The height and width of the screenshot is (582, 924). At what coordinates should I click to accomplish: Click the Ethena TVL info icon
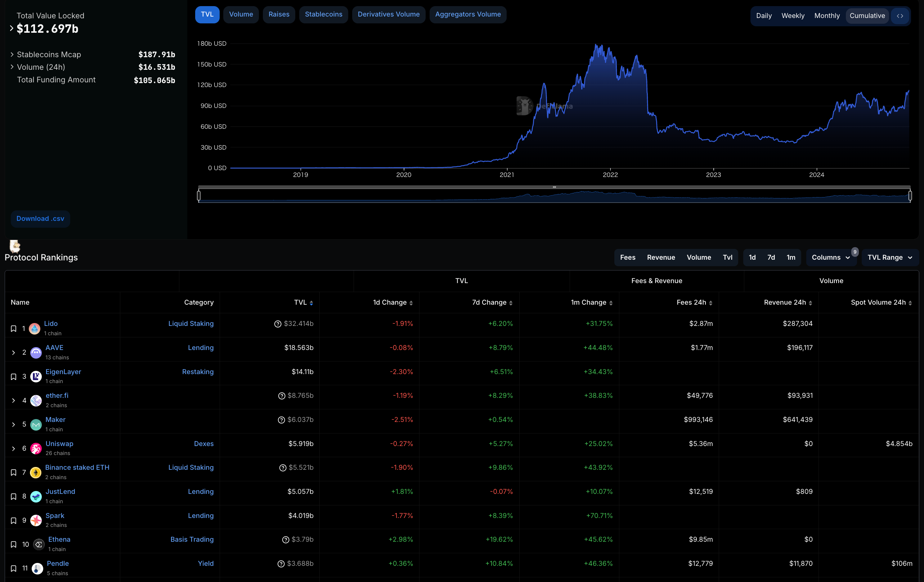pos(286,540)
